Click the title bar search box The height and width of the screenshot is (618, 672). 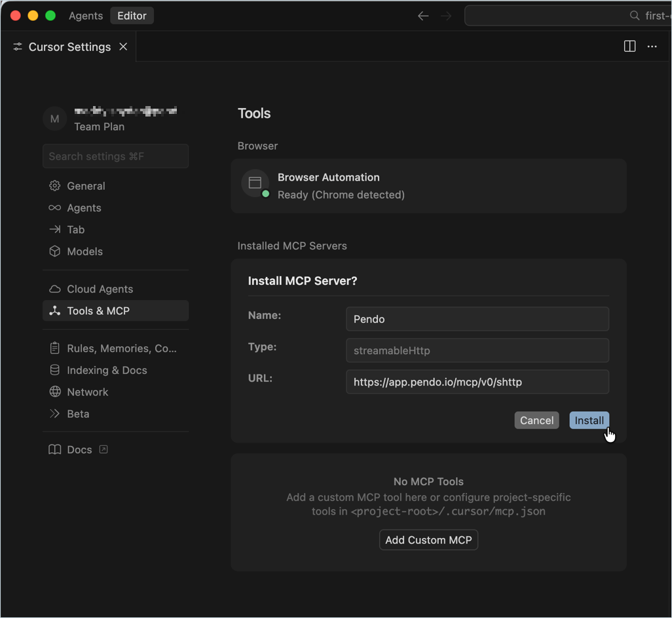pyautogui.click(x=568, y=16)
